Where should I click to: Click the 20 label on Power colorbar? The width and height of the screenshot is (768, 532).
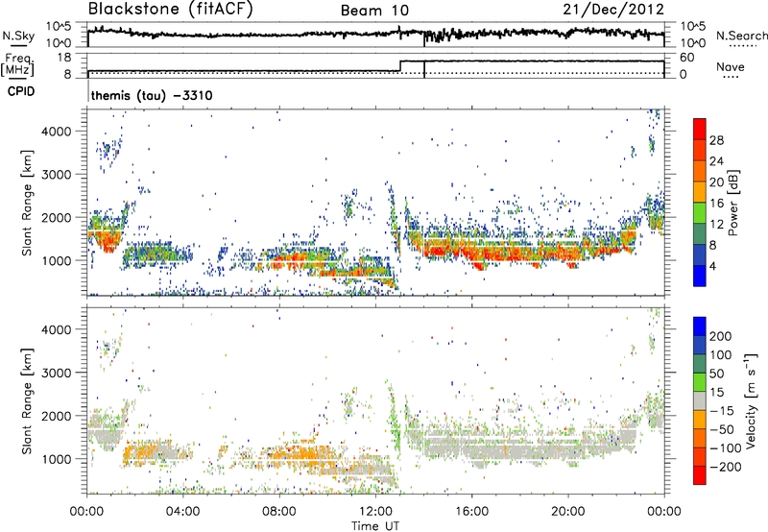click(716, 182)
